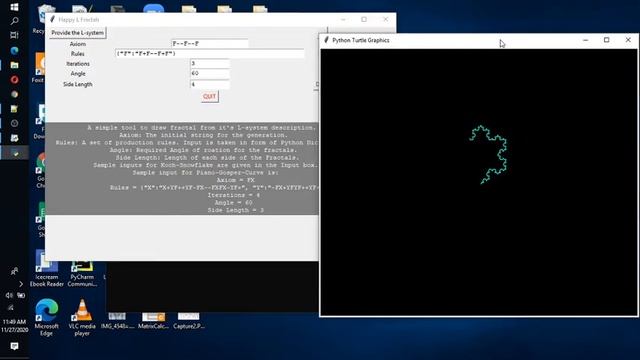Click into the Rules input field

click(209, 53)
